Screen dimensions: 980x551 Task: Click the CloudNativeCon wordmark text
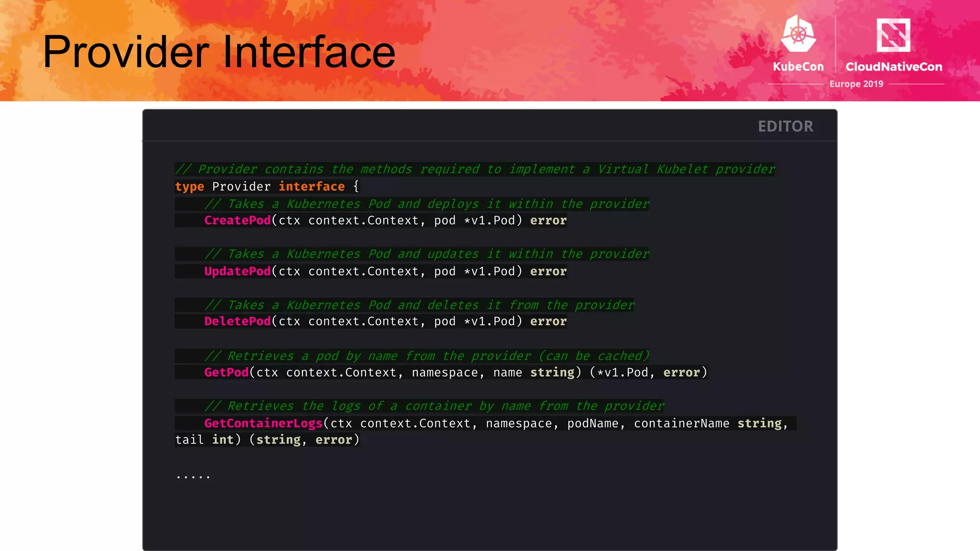point(893,66)
